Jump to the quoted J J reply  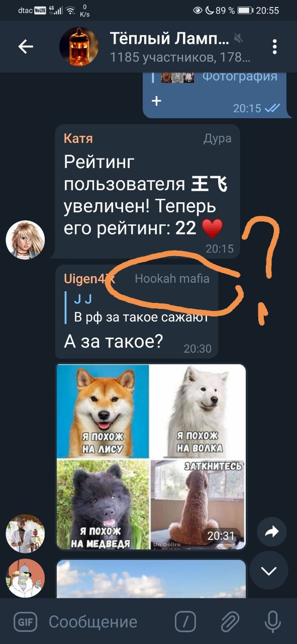tap(141, 308)
